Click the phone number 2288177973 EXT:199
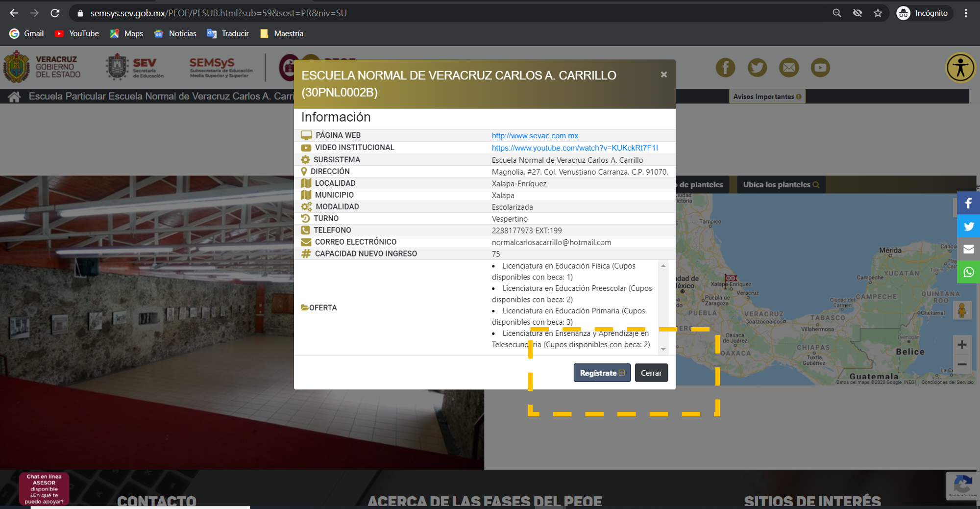This screenshot has height=509, width=980. point(527,230)
